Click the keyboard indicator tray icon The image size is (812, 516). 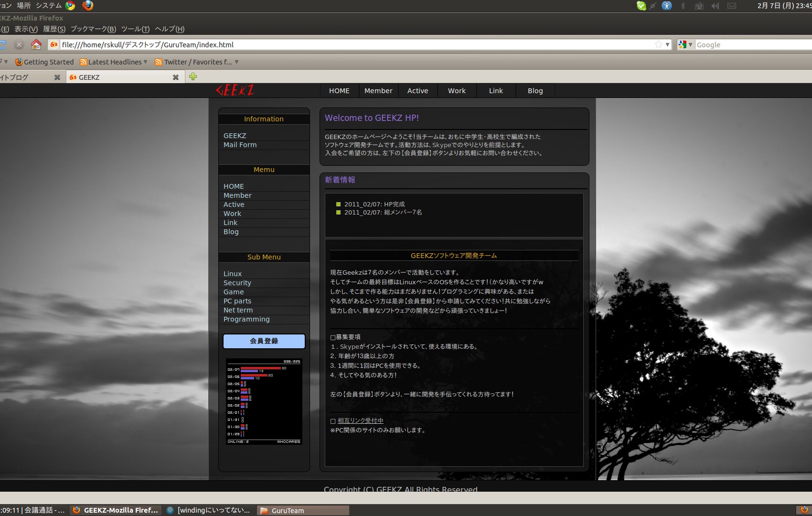tap(699, 6)
